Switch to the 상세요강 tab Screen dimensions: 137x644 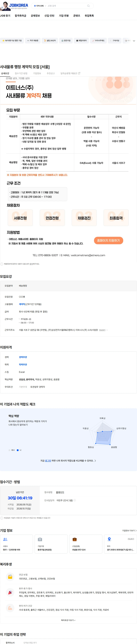(5, 74)
